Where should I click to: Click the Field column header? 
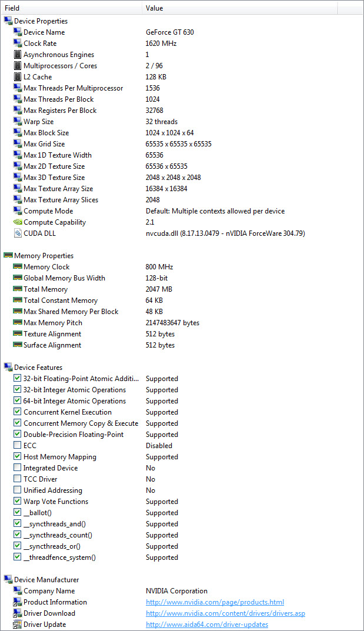click(x=71, y=8)
